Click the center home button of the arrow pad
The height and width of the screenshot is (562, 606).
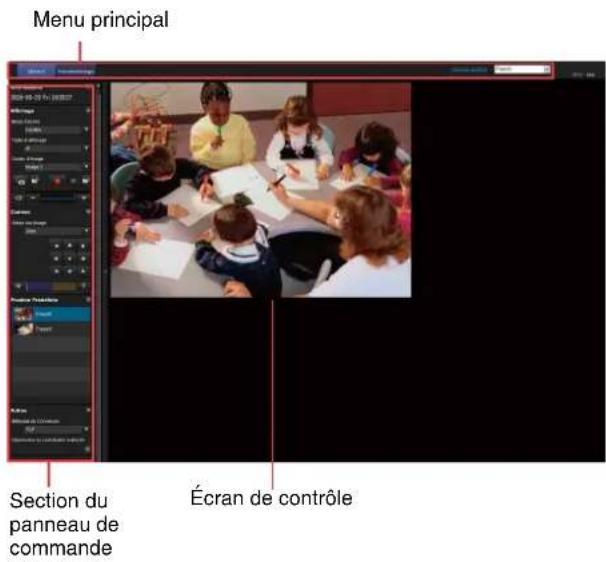[x=70, y=259]
